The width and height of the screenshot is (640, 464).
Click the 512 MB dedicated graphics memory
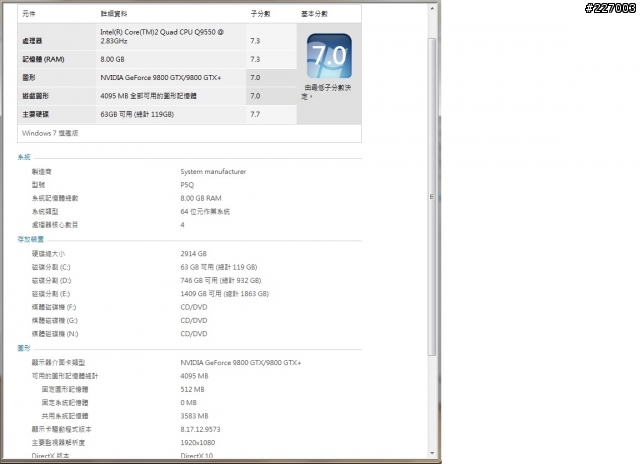pos(192,389)
